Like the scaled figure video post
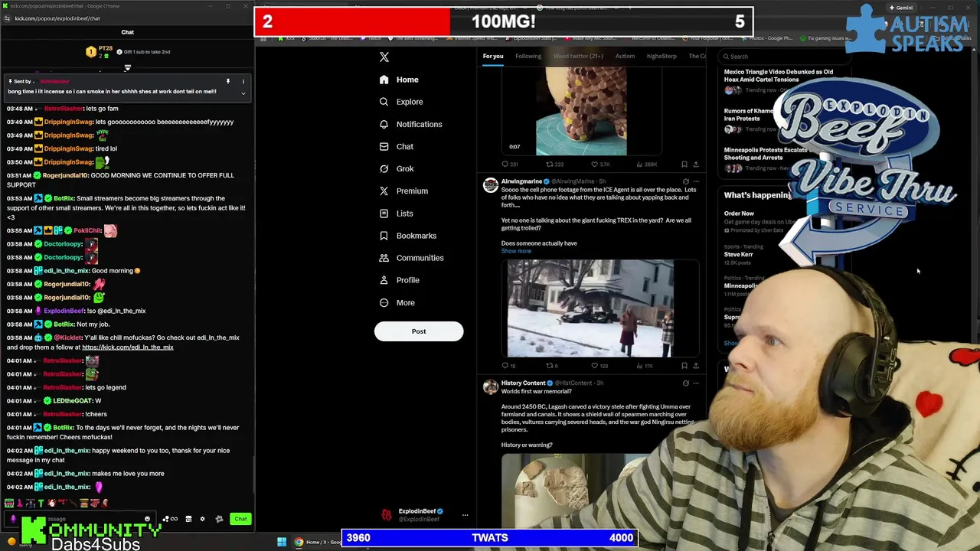The width and height of the screenshot is (980, 551). pyautogui.click(x=599, y=164)
